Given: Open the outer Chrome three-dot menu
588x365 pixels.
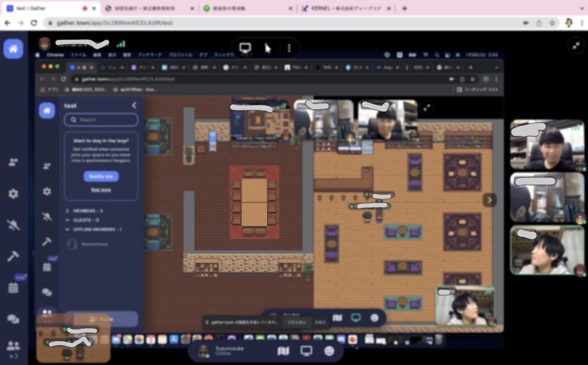Looking at the screenshot, I should 582,23.
